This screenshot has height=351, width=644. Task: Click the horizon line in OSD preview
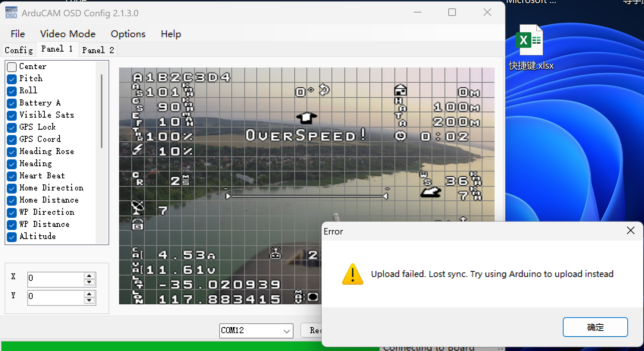coord(307,196)
